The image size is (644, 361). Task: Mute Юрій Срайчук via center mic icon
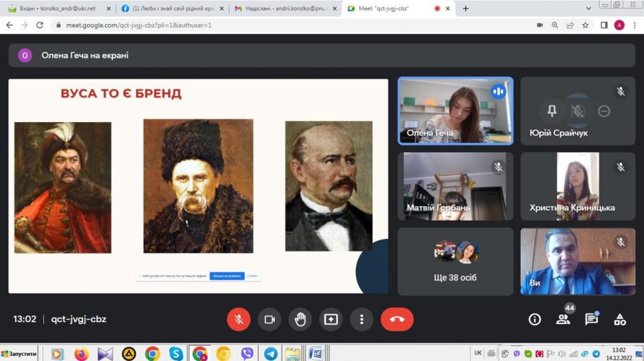(577, 111)
